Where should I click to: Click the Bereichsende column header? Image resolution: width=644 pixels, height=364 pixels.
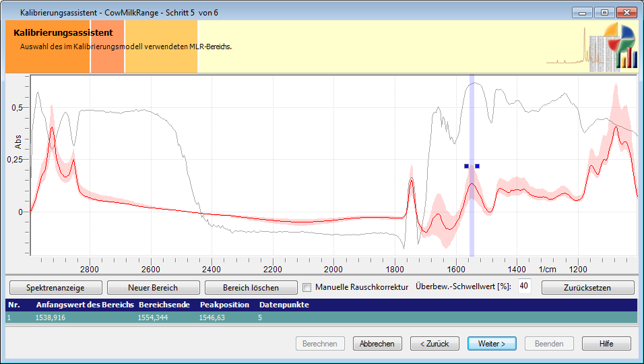pos(164,305)
